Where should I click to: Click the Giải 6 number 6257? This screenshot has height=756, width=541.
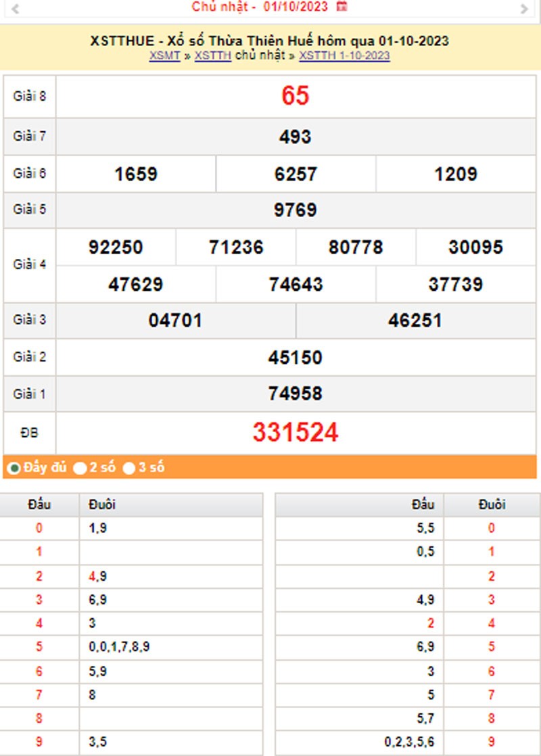click(x=296, y=174)
